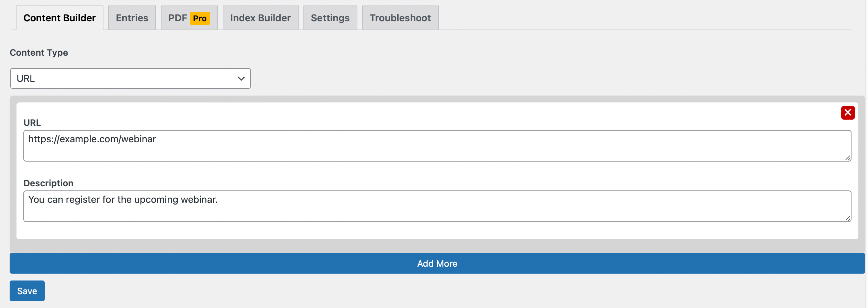The image size is (868, 308).
Task: Go to the Index Builder tab
Action: click(260, 18)
